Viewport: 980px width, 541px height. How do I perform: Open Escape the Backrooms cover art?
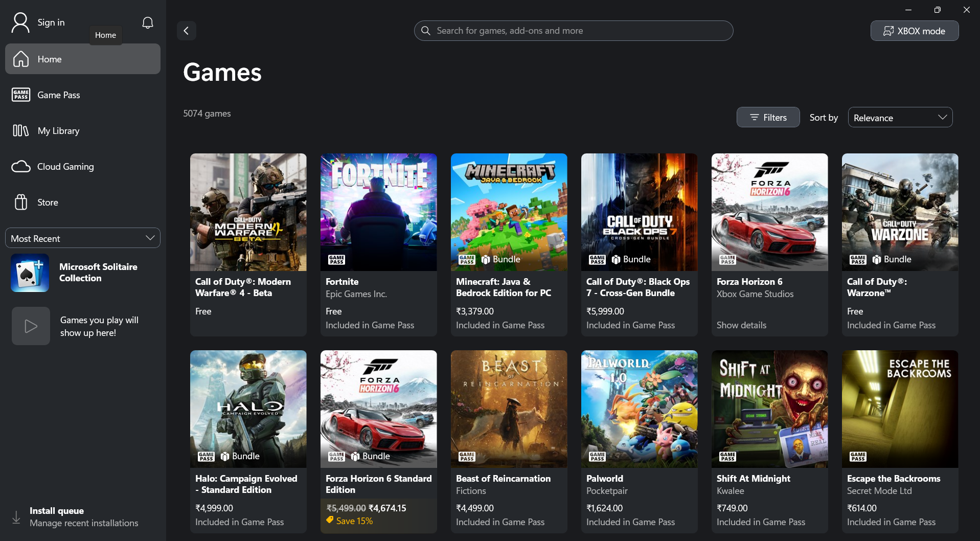point(900,409)
